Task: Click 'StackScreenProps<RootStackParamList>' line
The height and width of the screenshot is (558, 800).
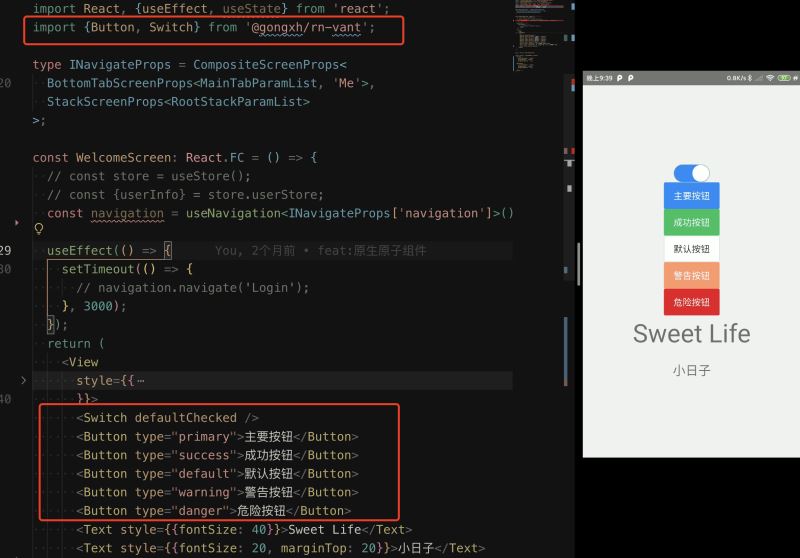Action: click(178, 102)
